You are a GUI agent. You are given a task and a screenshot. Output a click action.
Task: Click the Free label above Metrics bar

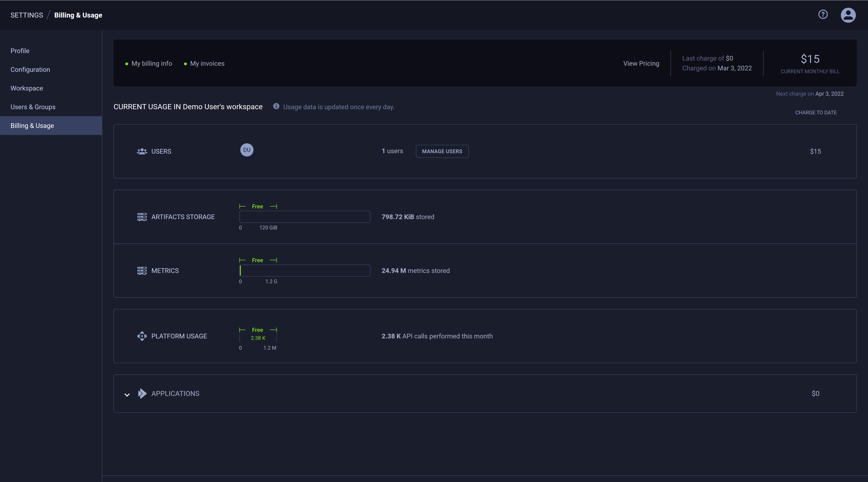pyautogui.click(x=257, y=260)
